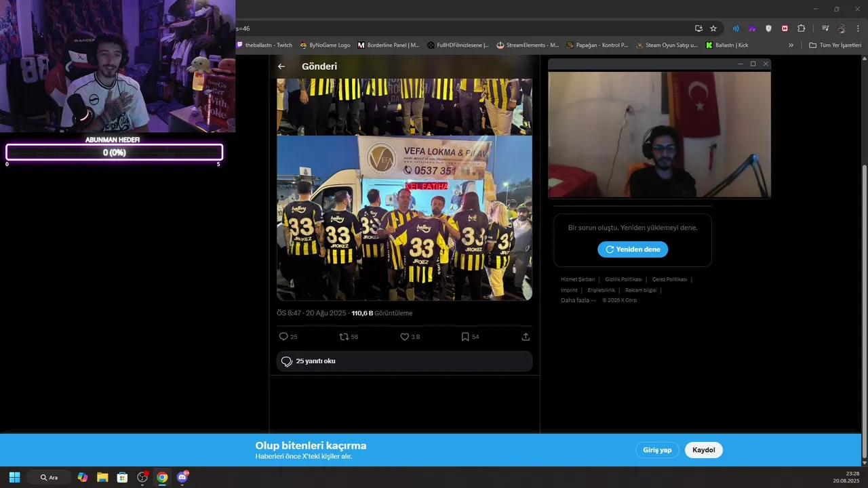Screen dimensions: 868x488
Task: Click Giriş yap in the blue banner
Action: click(x=657, y=450)
